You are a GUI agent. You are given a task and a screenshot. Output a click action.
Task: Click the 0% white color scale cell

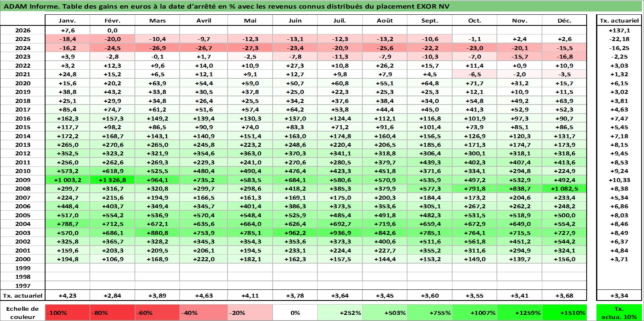295,313
